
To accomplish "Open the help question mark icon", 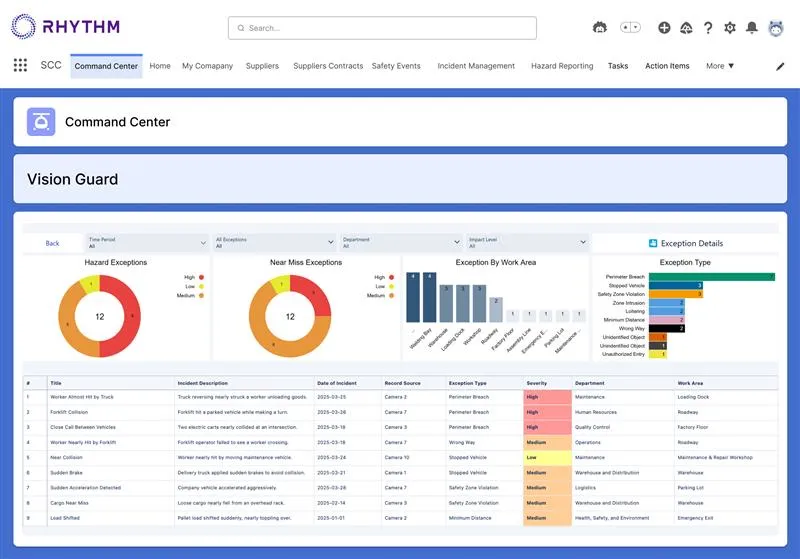I will coord(708,28).
